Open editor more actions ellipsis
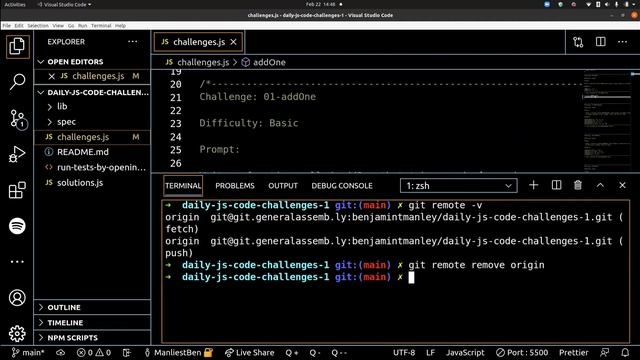Viewport: 640px width, 360px height. coord(622,42)
